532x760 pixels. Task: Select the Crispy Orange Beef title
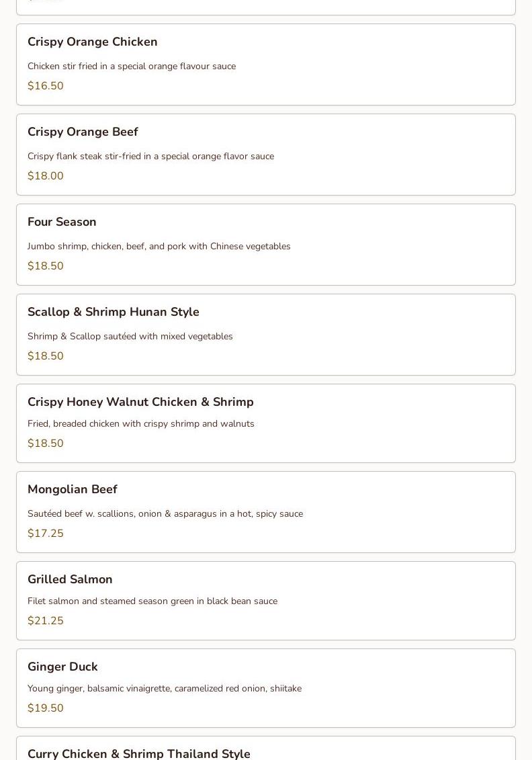point(83,132)
